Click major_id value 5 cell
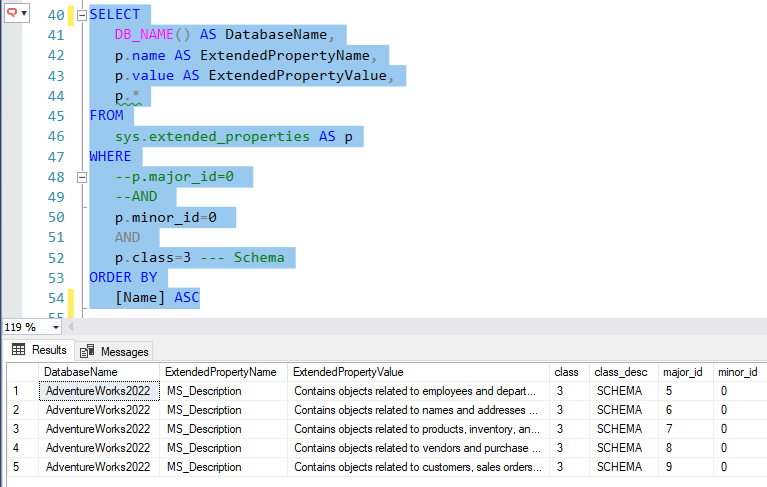This screenshot has width=767, height=487. (x=685, y=391)
